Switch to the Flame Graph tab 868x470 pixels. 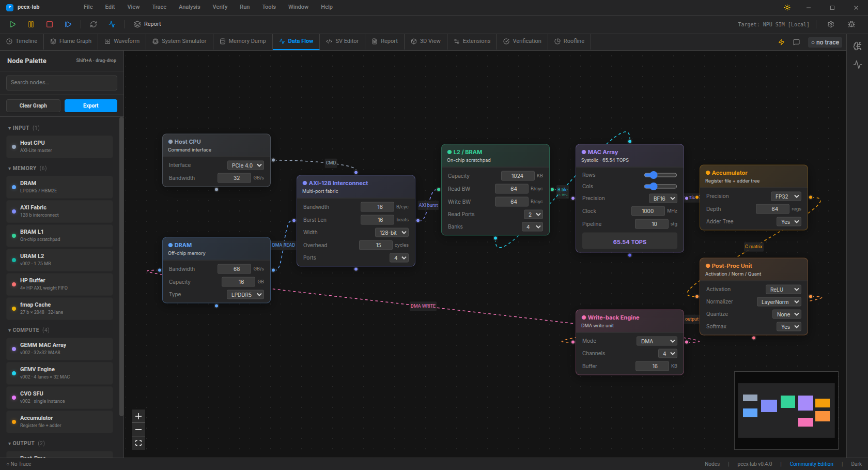71,41
